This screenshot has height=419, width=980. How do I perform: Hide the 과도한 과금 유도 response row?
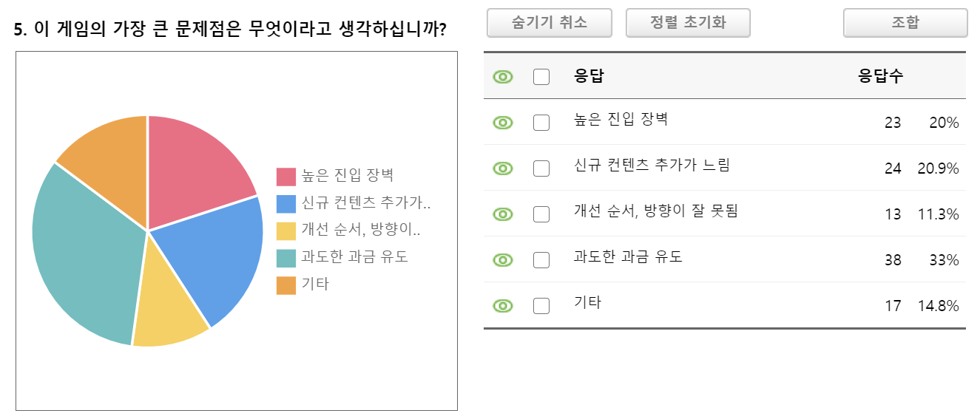click(503, 260)
